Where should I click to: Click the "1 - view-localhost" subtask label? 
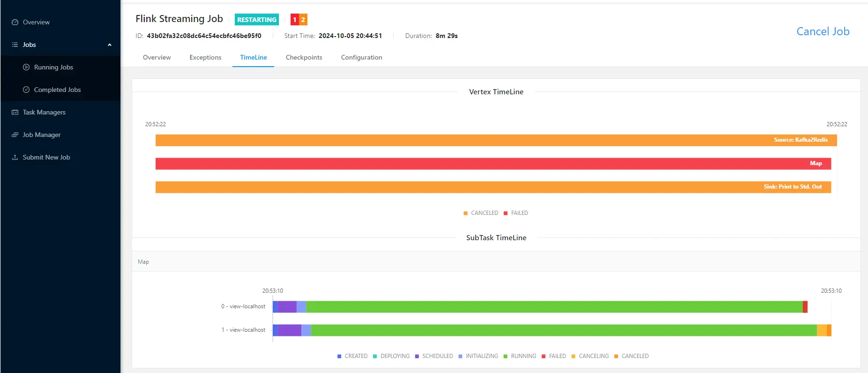pyautogui.click(x=243, y=330)
